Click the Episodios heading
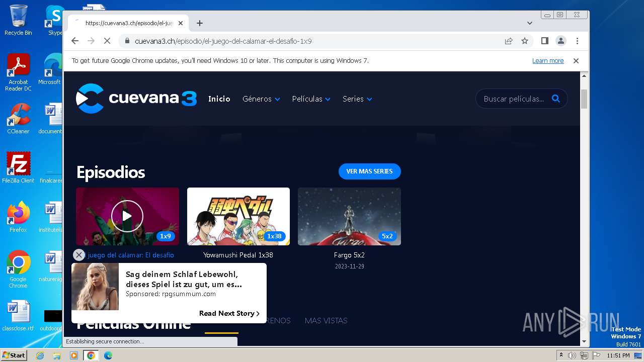The height and width of the screenshot is (362, 644). (111, 172)
